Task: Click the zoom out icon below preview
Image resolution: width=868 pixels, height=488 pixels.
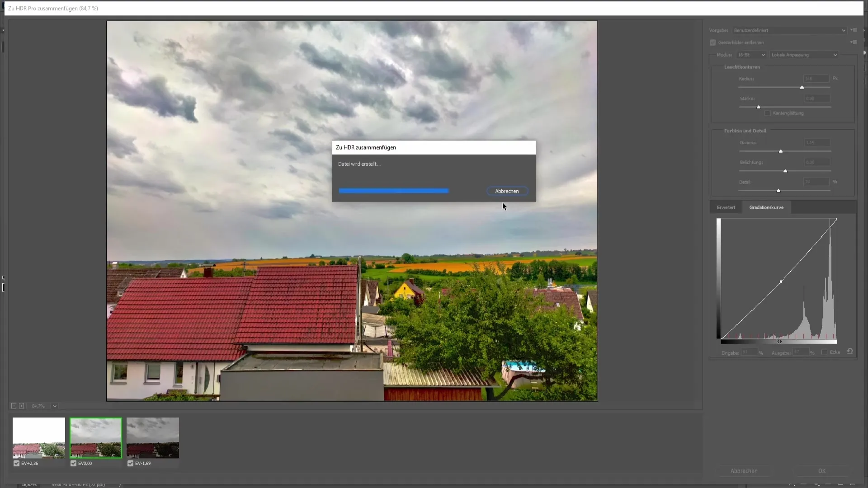Action: [14, 406]
